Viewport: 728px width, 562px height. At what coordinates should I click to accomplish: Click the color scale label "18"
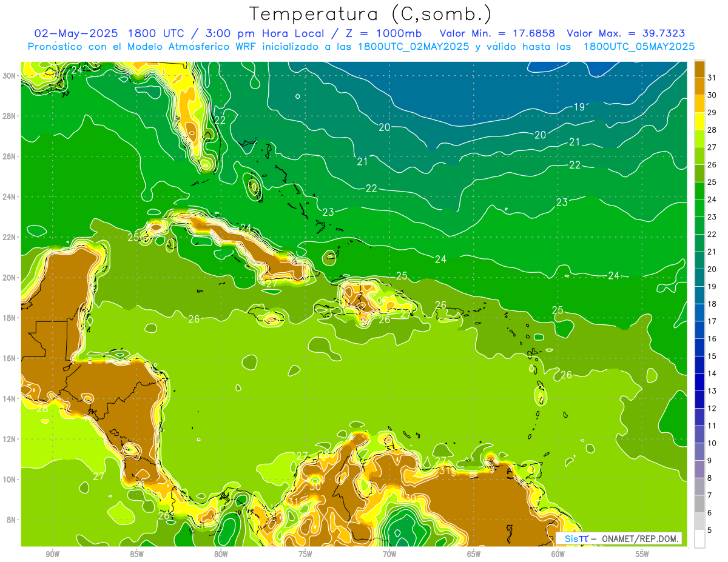(712, 304)
